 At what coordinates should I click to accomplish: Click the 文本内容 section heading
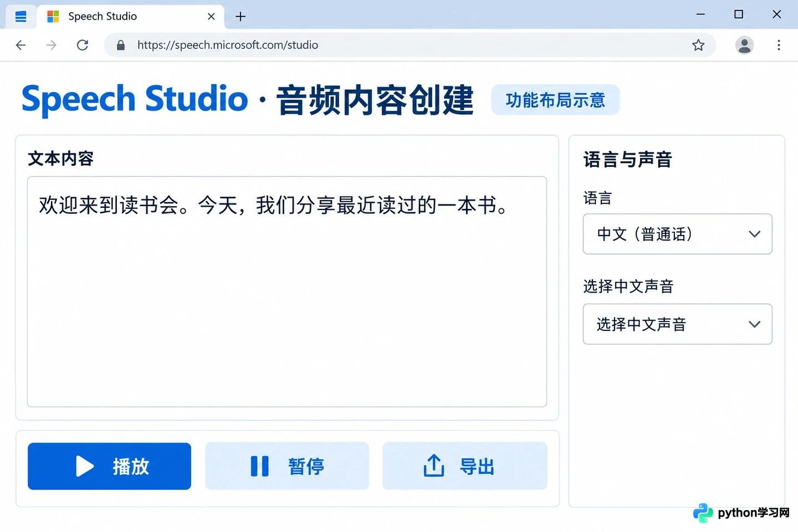[61, 159]
